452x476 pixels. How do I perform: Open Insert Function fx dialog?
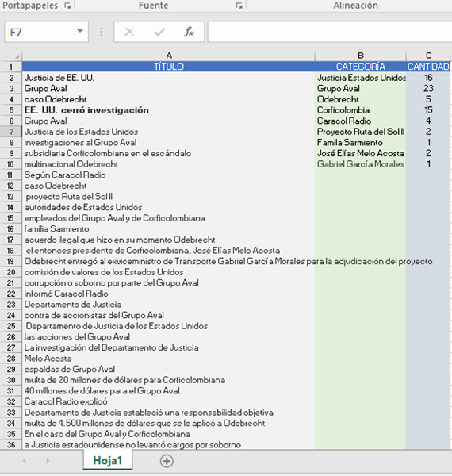[189, 32]
